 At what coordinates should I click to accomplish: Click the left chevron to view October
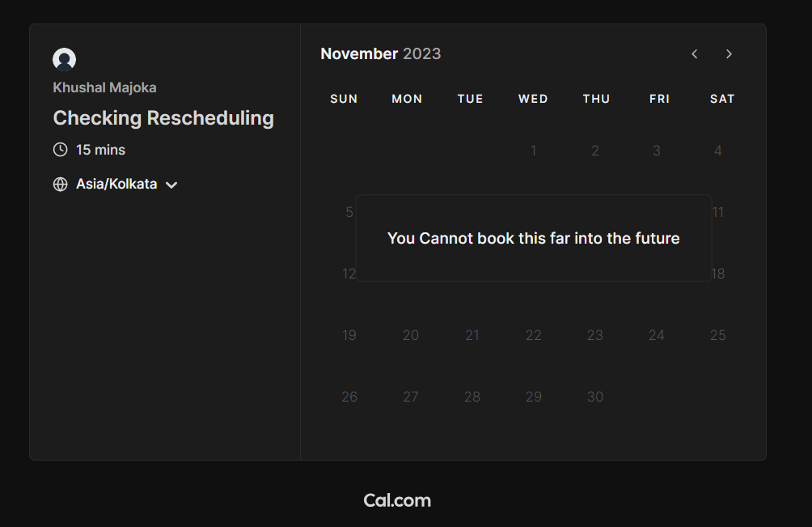coord(694,53)
